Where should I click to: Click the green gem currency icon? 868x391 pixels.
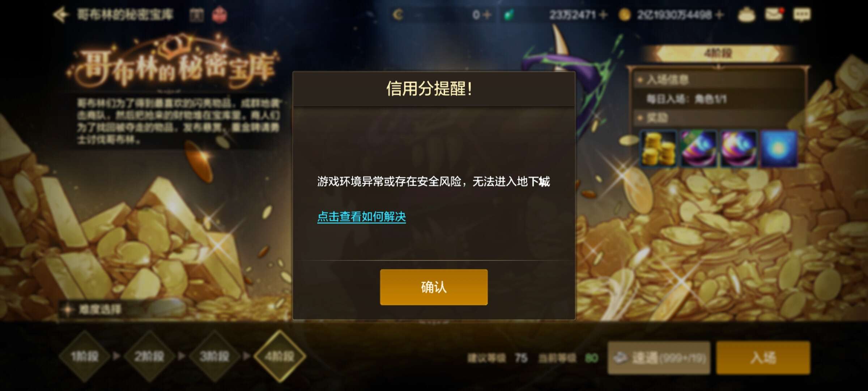(509, 15)
